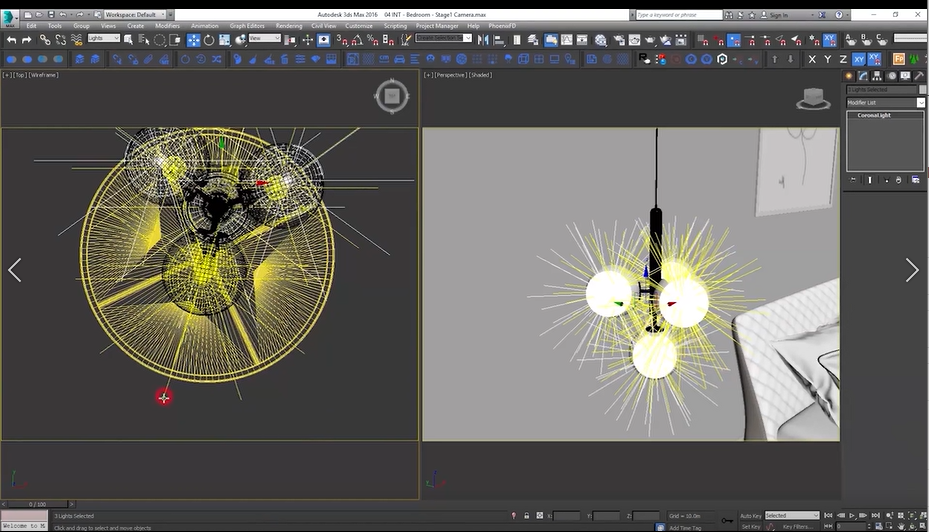Toggle the Angle Snap button

357,40
